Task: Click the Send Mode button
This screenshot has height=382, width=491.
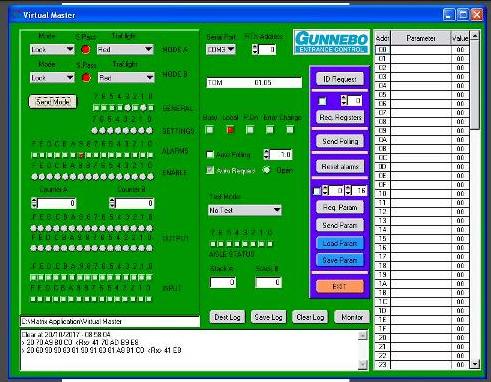Action: [x=53, y=102]
